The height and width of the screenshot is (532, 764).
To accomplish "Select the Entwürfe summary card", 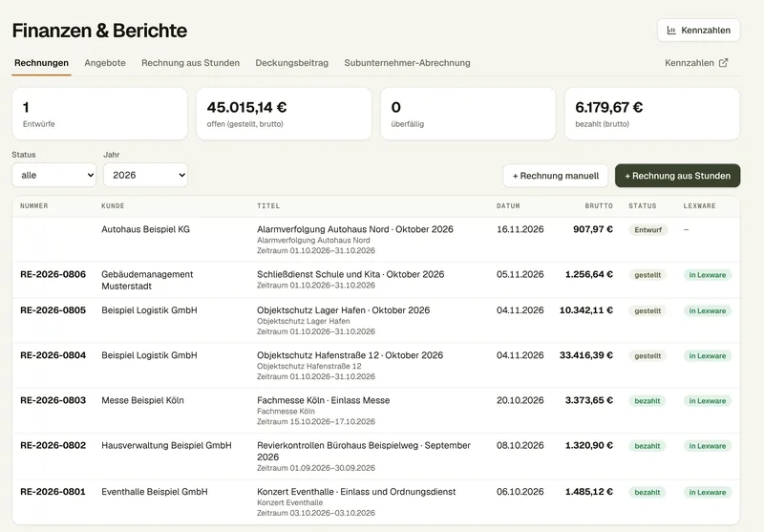I will click(x=99, y=114).
